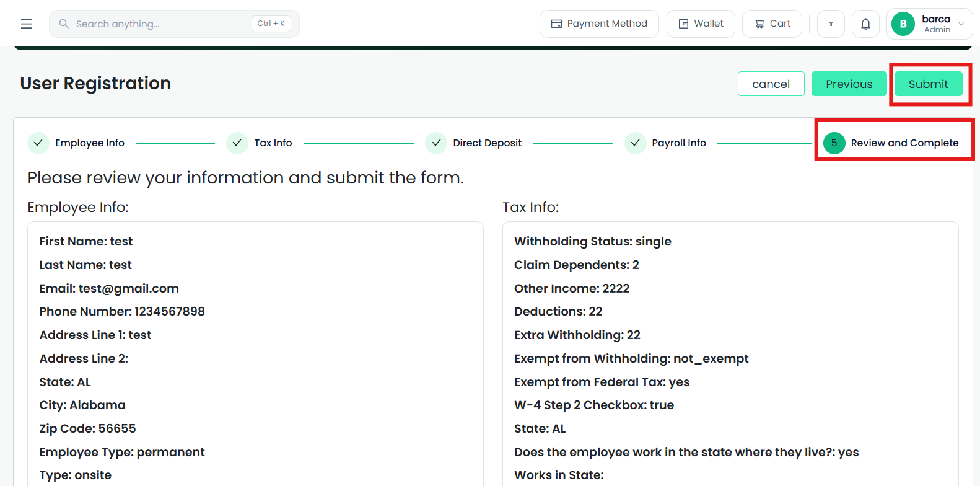This screenshot has height=486, width=980.
Task: Select the Employee Info step checkmark
Action: 38,143
